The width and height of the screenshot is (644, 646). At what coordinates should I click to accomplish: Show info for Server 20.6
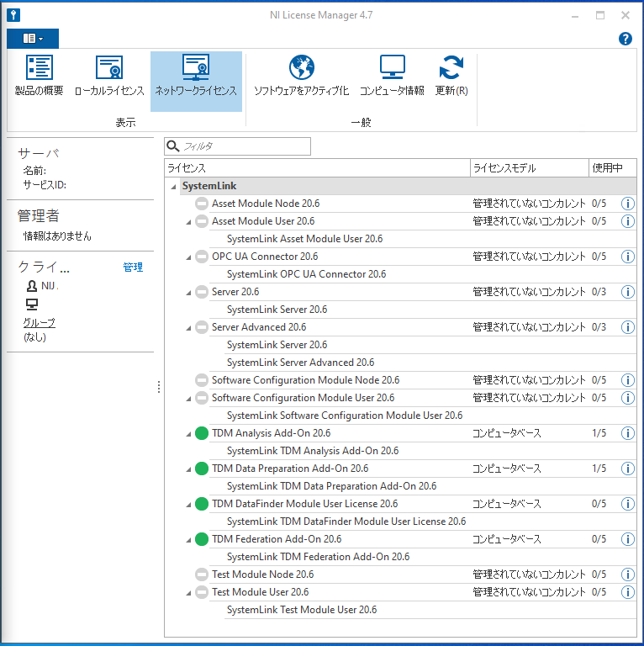(x=627, y=292)
